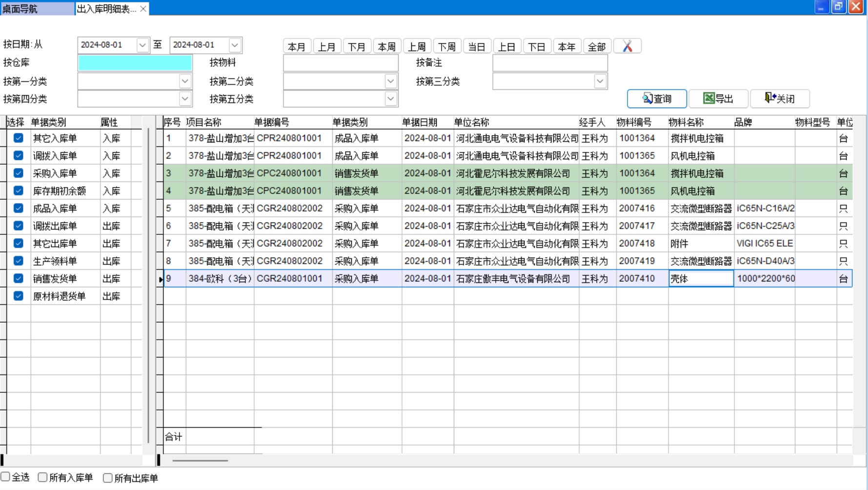Uncheck the 采购入库单 checkbox
The width and height of the screenshot is (868, 490).
point(19,173)
